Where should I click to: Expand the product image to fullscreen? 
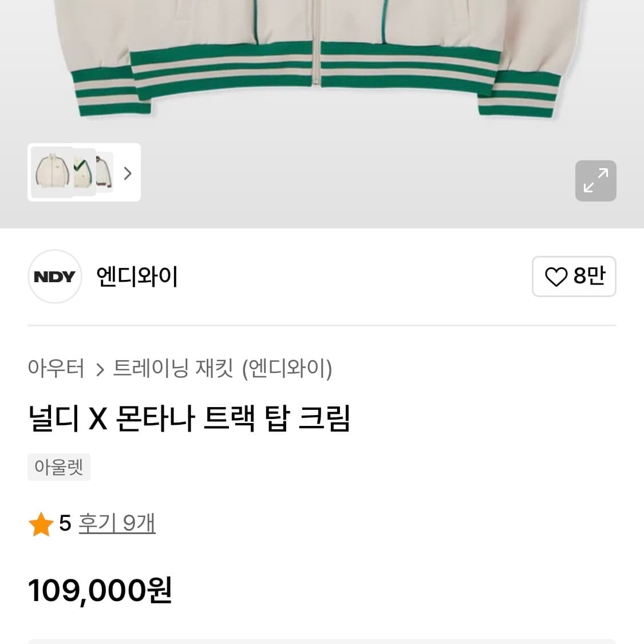click(595, 181)
